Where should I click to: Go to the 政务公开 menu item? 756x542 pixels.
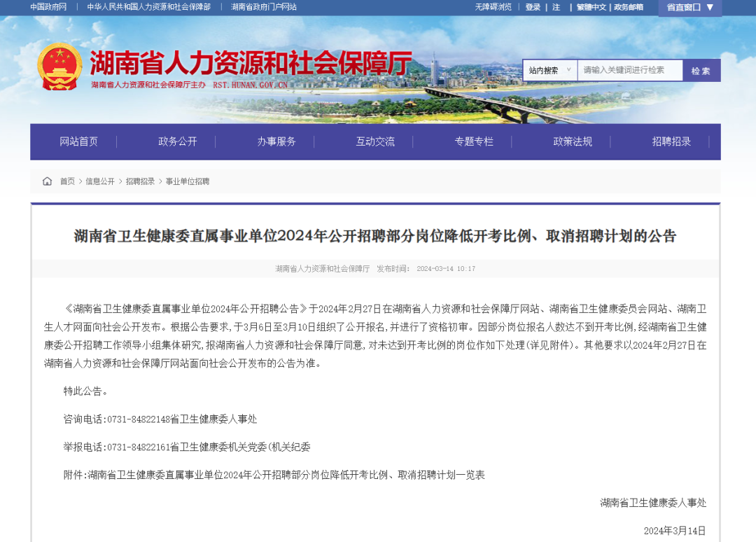point(178,141)
